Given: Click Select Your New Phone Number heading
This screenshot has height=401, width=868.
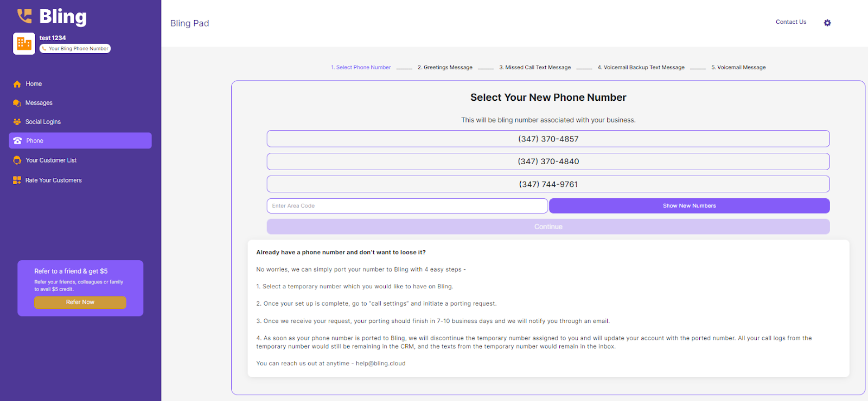Looking at the screenshot, I should (x=548, y=98).
